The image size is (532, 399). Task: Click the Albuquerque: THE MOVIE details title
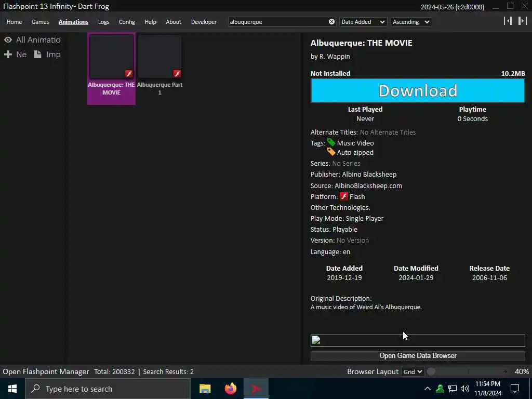(362, 43)
